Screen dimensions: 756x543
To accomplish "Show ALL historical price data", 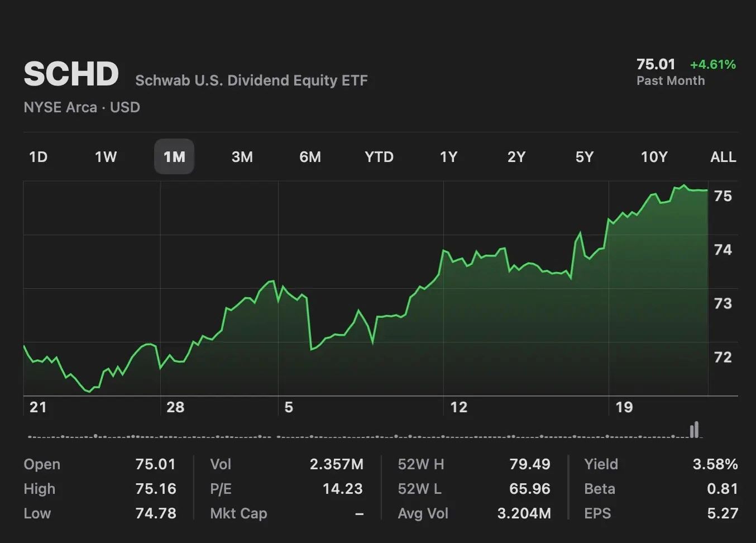I will coord(723,157).
